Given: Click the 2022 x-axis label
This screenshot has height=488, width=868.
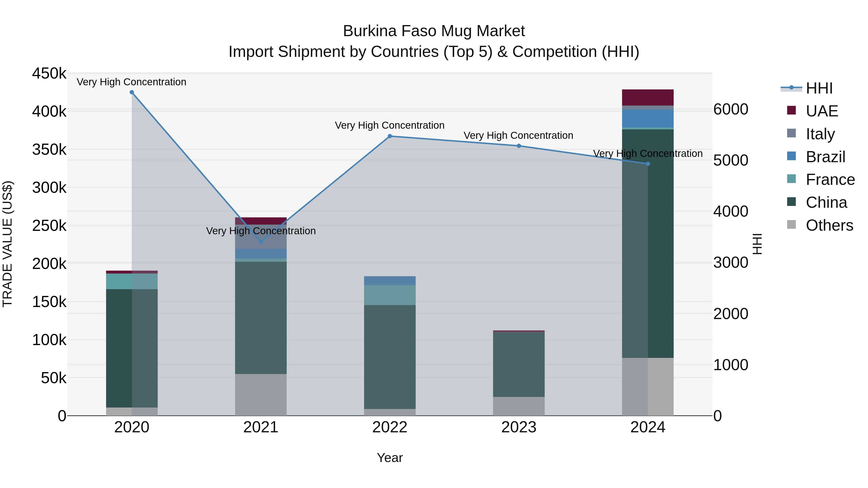Looking at the screenshot, I should [x=390, y=427].
